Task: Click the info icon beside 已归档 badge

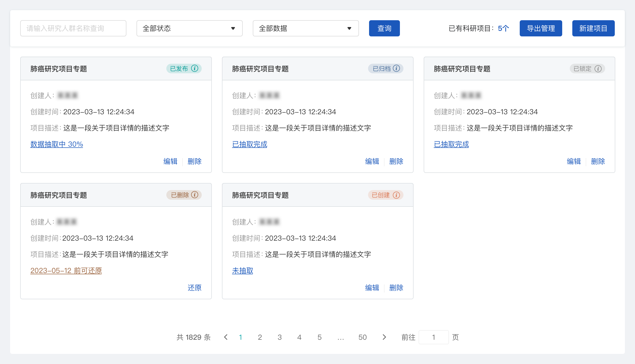Action: [x=397, y=68]
